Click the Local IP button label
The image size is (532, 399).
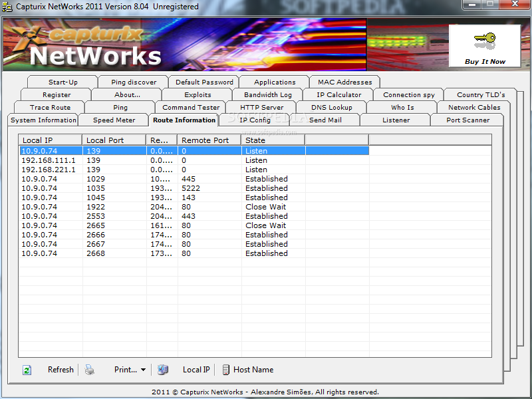click(196, 370)
